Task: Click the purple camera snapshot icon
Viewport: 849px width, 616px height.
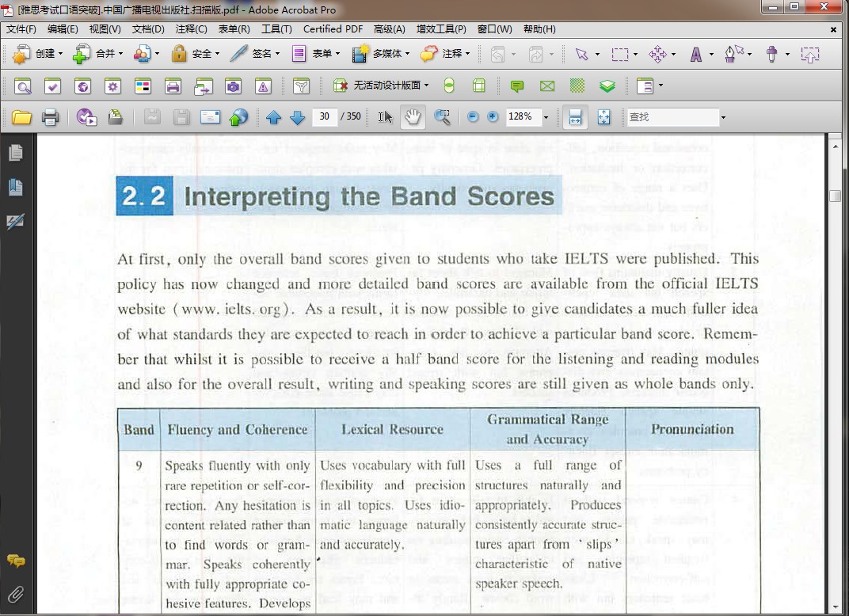Action: coord(234,86)
